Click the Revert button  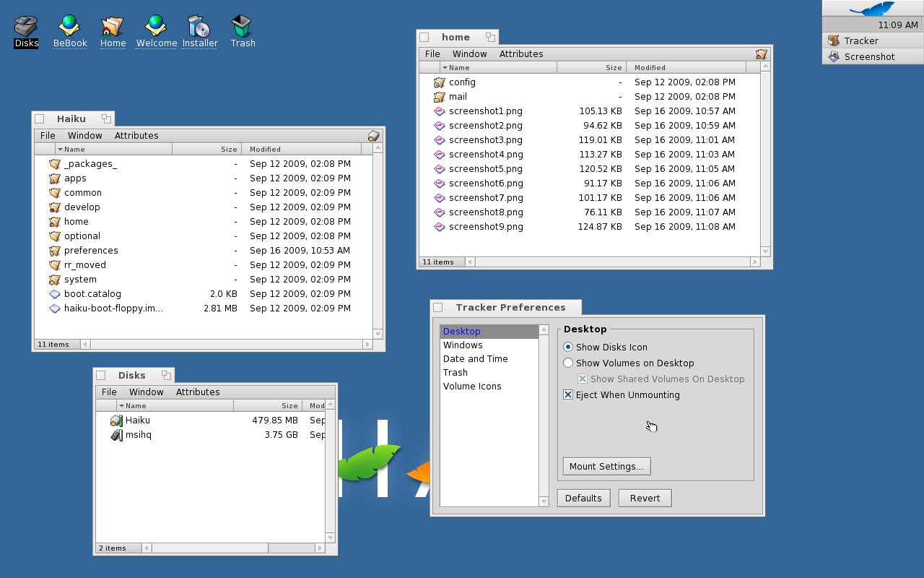tap(645, 499)
